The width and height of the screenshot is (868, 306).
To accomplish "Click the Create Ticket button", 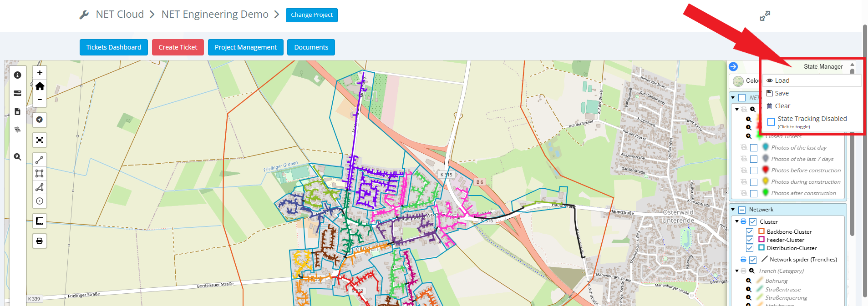I will (178, 47).
